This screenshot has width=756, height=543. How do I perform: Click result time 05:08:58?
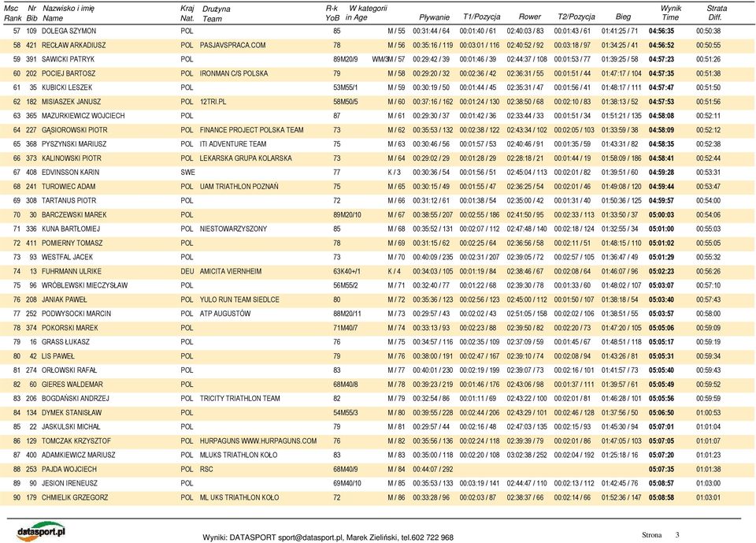pyautogui.click(x=661, y=497)
